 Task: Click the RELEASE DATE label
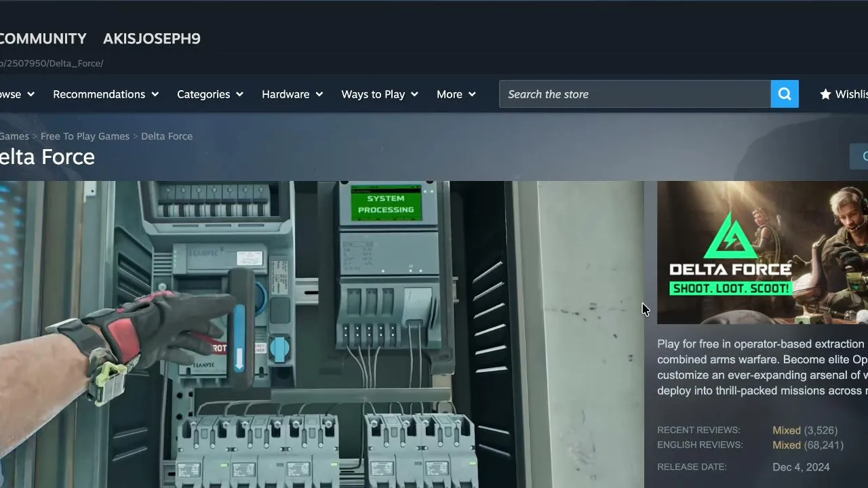(692, 467)
